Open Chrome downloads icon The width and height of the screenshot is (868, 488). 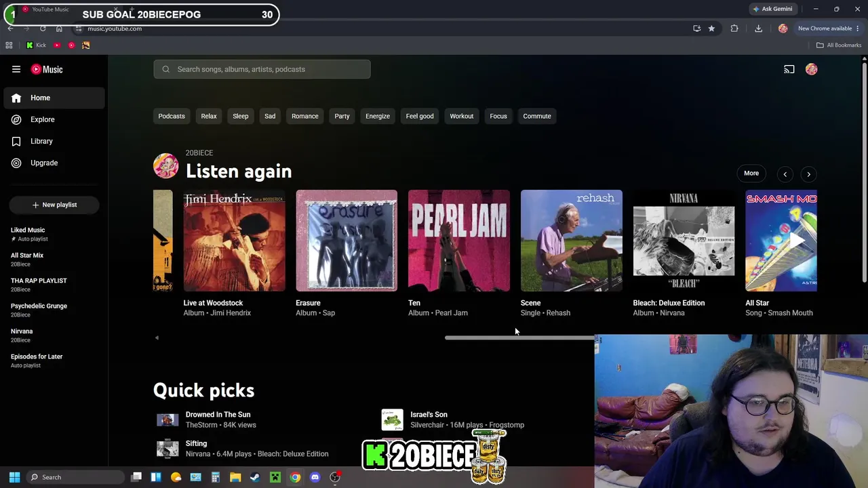pyautogui.click(x=758, y=28)
